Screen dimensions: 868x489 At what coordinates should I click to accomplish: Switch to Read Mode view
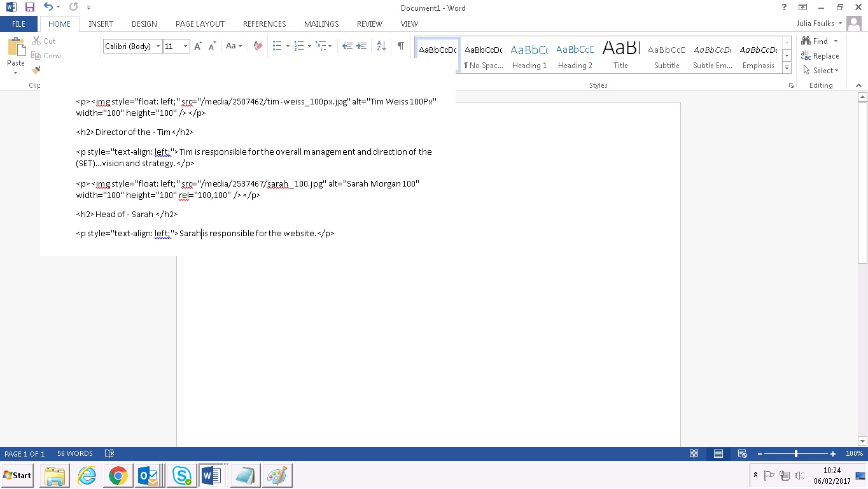pyautogui.click(x=694, y=454)
